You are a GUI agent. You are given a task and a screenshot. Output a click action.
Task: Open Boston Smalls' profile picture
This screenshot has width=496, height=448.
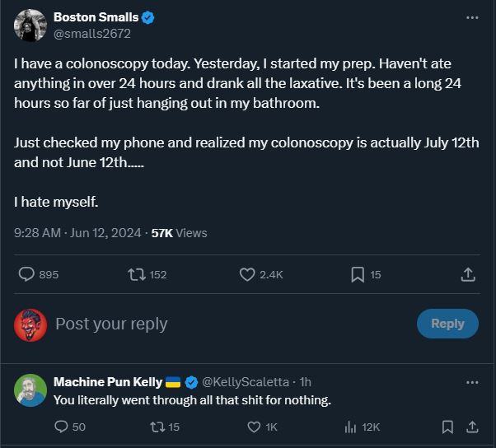[x=30, y=26]
